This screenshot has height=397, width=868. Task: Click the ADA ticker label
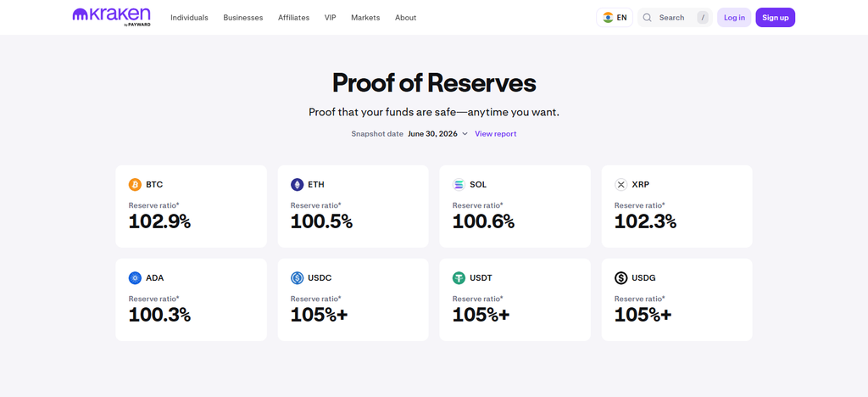coord(155,278)
